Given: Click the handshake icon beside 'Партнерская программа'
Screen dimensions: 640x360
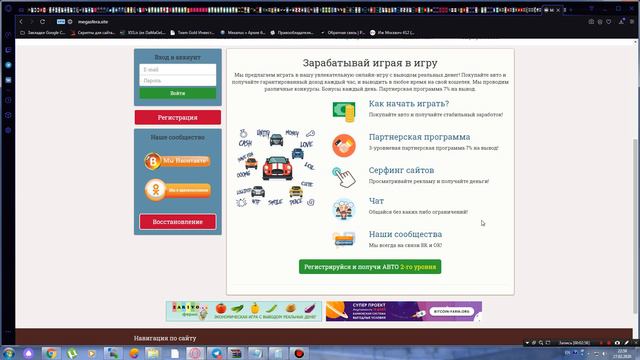Looking at the screenshot, I should [x=344, y=145].
